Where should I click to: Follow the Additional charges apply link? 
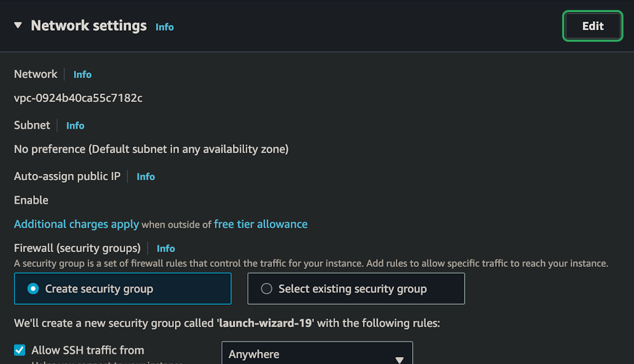pyautogui.click(x=77, y=224)
